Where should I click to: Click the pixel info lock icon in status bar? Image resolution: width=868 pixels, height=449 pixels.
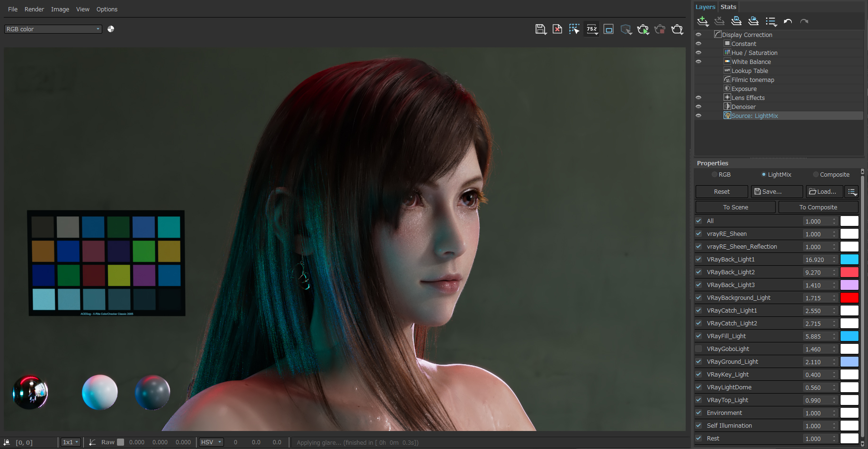[7, 442]
